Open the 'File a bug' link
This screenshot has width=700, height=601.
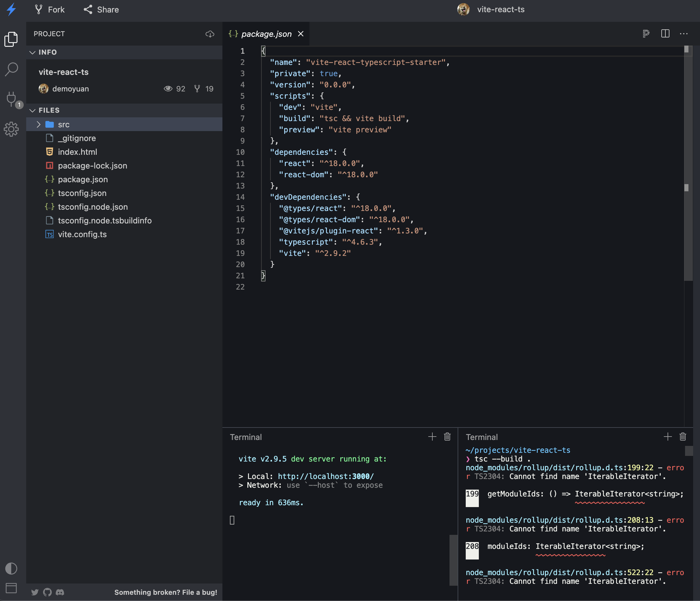166,592
